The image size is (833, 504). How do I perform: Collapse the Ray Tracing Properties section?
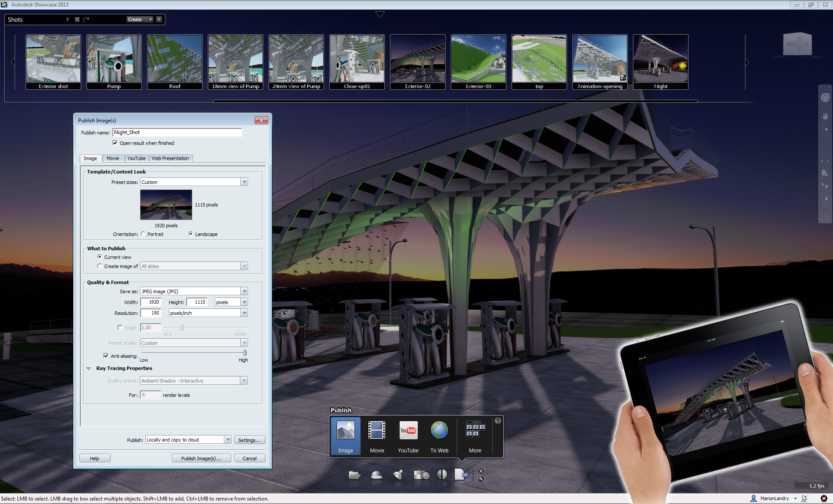[x=89, y=368]
